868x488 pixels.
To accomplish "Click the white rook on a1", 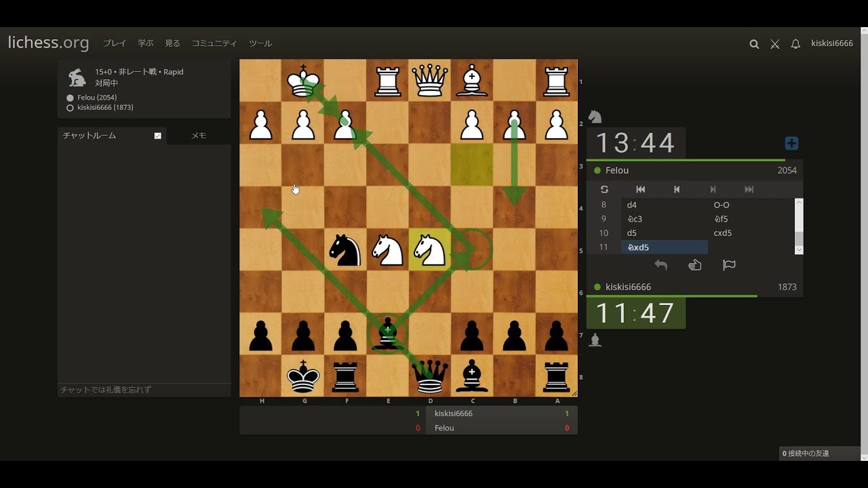I will click(557, 81).
